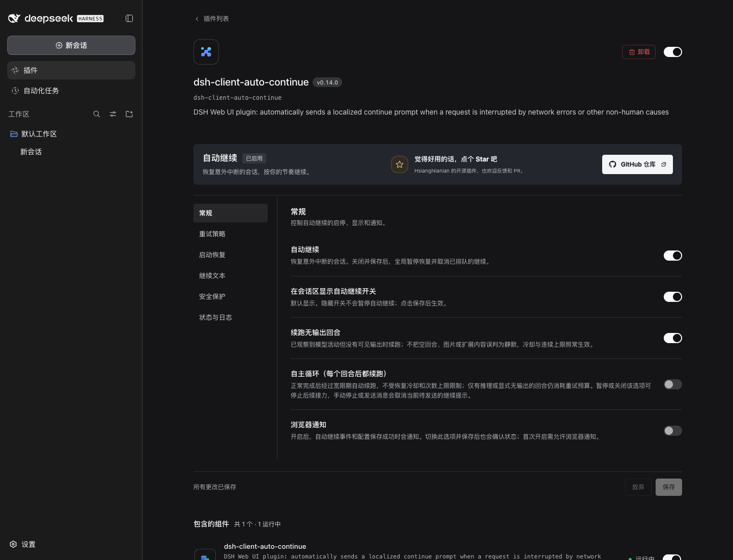Toggle the plugin master enable switch
733x560 pixels.
[x=673, y=52]
